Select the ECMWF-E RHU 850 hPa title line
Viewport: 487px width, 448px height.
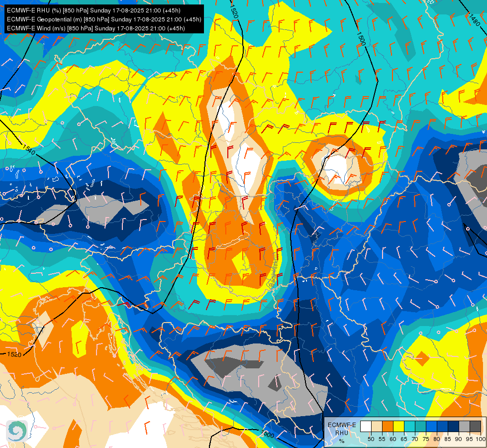coord(94,10)
